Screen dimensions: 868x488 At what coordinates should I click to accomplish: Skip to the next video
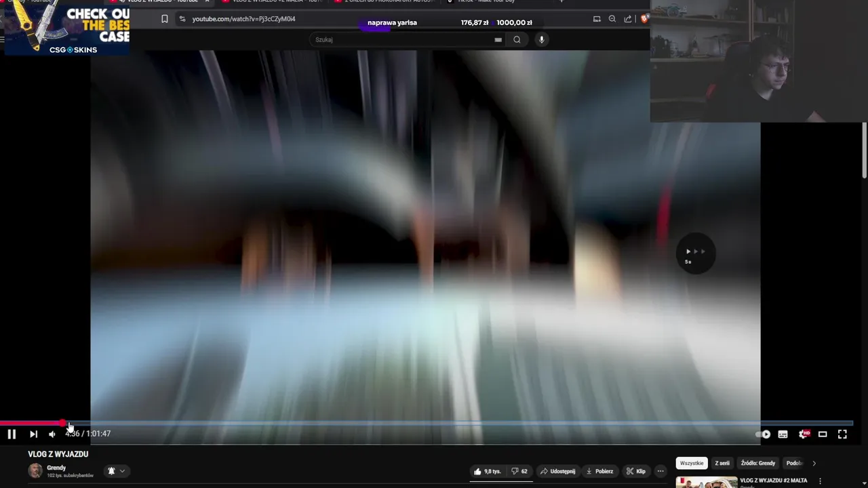(x=33, y=434)
